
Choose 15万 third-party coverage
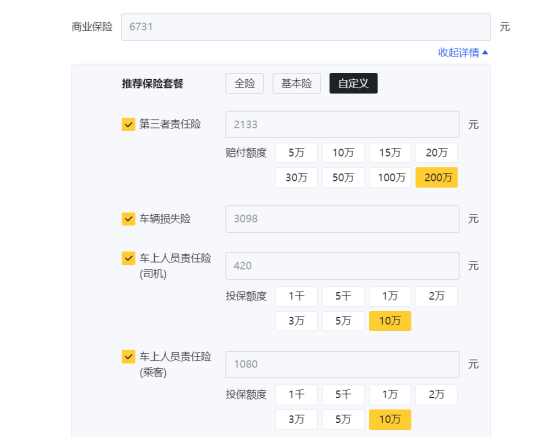[390, 153]
